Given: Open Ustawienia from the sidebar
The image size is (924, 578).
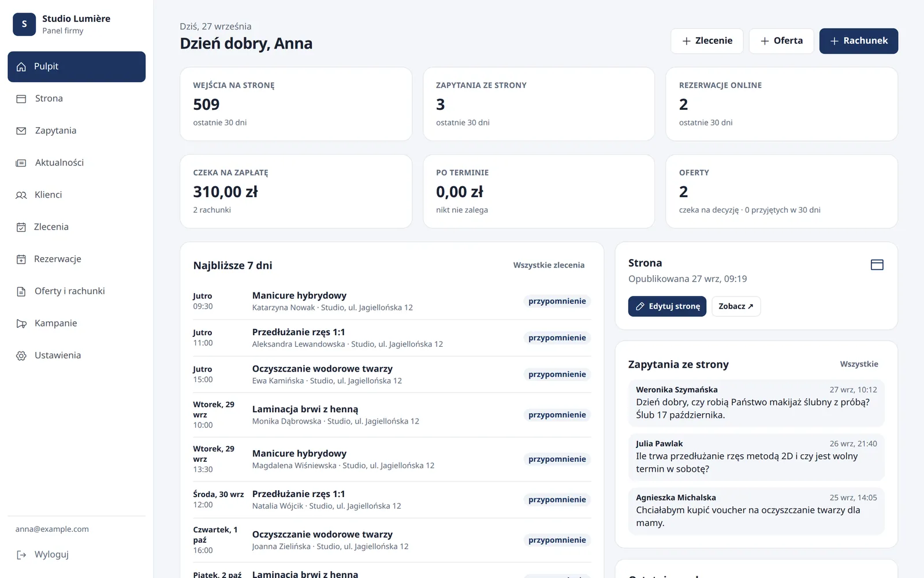Looking at the screenshot, I should coord(76,355).
